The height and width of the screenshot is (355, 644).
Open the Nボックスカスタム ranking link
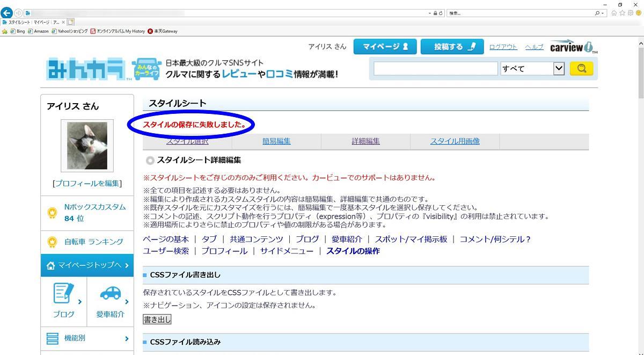pos(94,207)
